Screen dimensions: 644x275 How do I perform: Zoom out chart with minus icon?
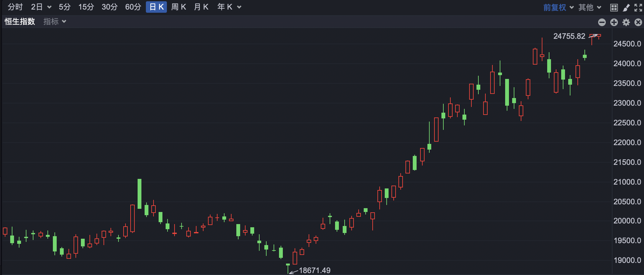pyautogui.click(x=602, y=22)
